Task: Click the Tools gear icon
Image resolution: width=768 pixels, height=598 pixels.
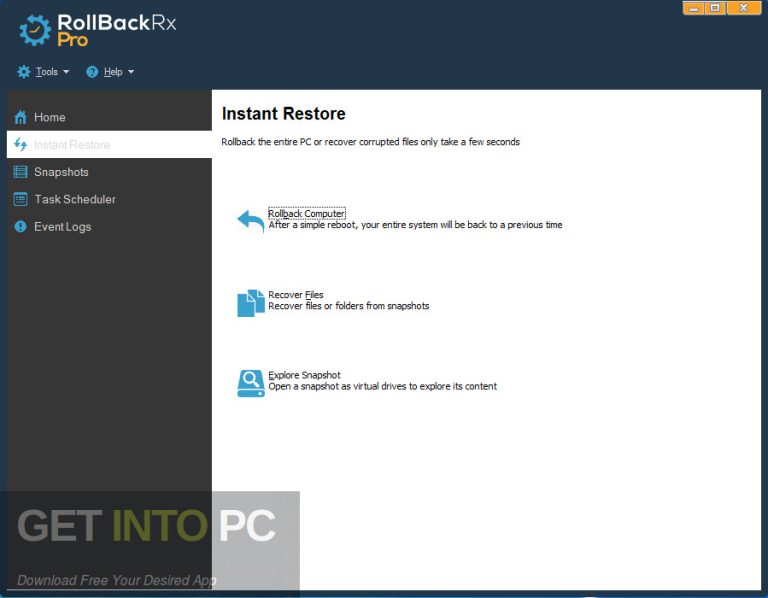Action: (x=24, y=72)
